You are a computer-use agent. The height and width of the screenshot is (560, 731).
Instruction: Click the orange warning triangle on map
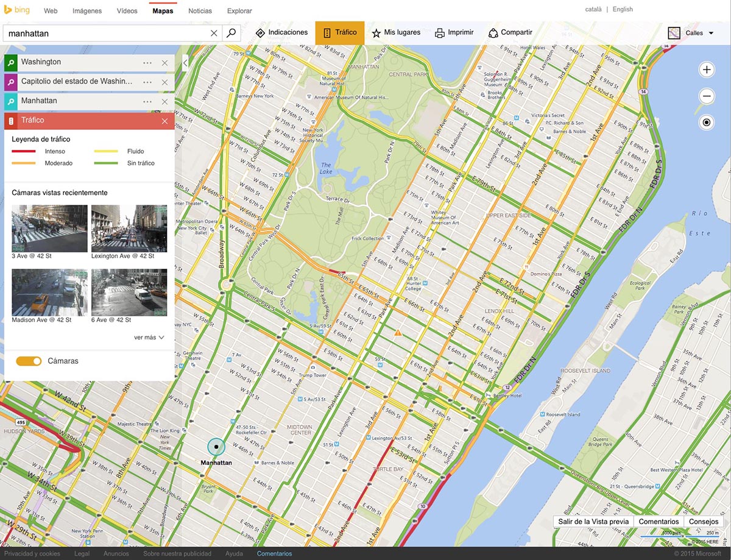point(397,333)
